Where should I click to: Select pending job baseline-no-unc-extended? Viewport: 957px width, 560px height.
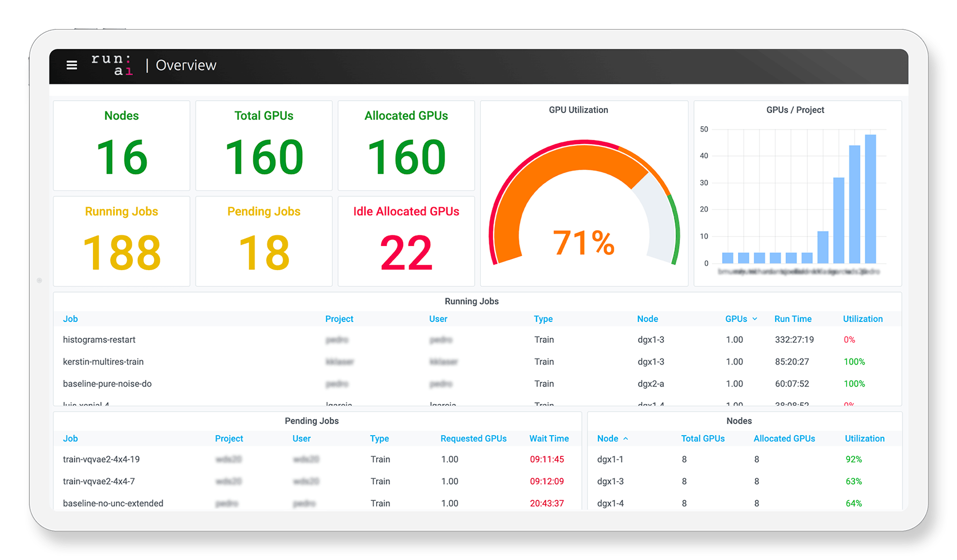(x=113, y=504)
